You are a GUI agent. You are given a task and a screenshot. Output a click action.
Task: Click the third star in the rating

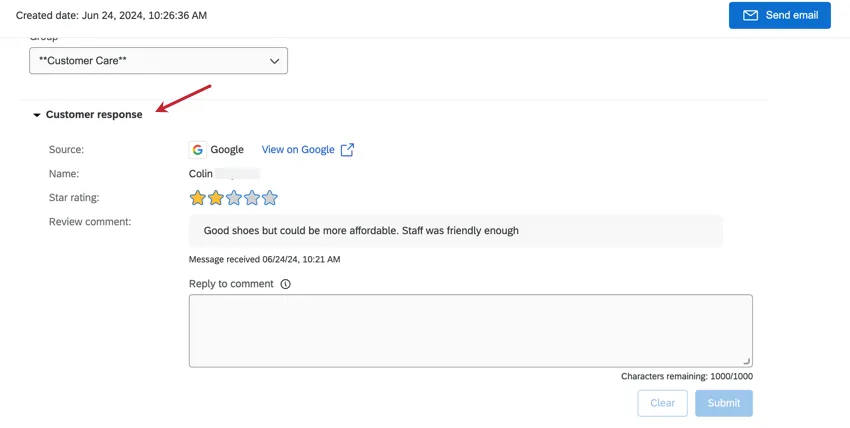234,198
